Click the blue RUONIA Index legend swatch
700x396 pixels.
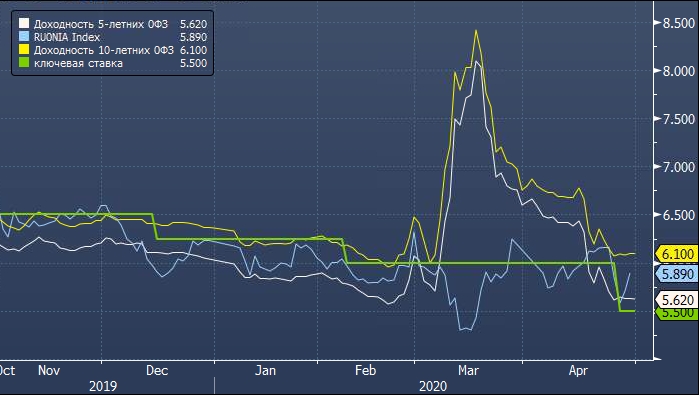(24, 37)
